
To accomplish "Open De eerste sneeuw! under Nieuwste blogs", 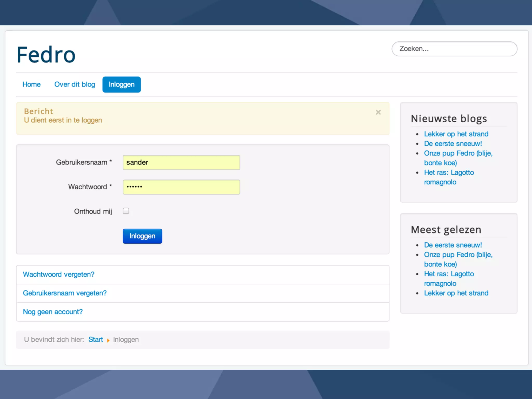I will click(x=453, y=144).
